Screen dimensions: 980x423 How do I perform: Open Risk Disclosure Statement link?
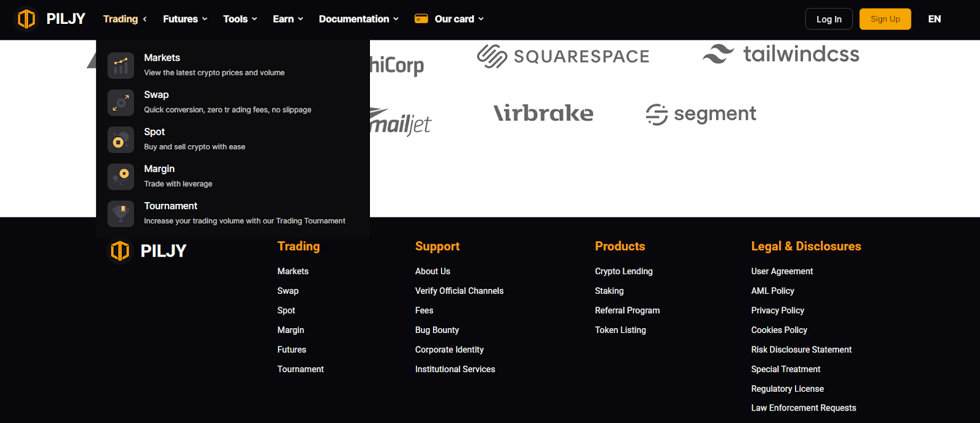[x=802, y=350]
